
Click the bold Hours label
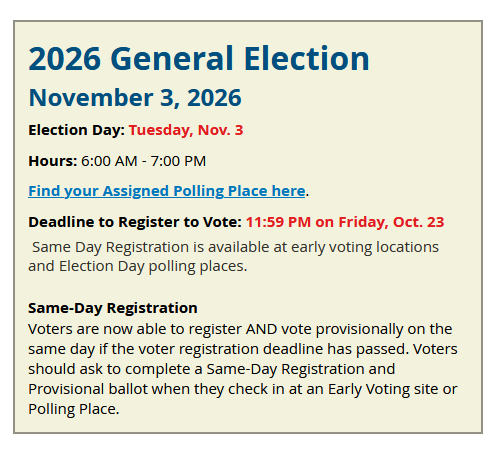53,161
